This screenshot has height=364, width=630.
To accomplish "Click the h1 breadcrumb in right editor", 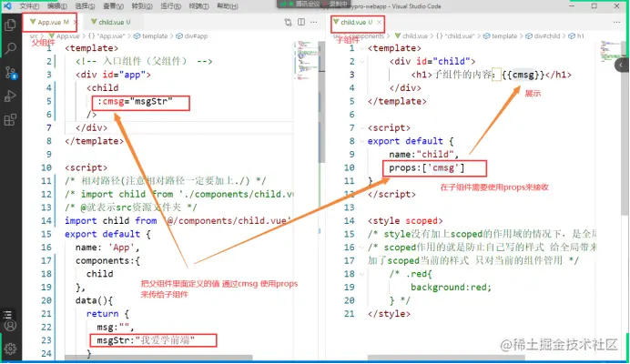I will click(576, 36).
